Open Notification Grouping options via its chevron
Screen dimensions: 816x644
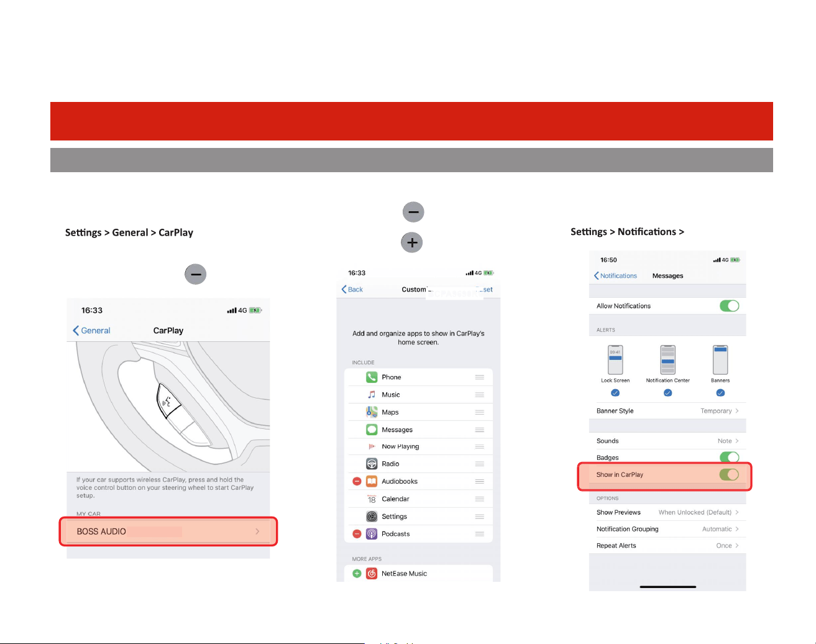(737, 529)
